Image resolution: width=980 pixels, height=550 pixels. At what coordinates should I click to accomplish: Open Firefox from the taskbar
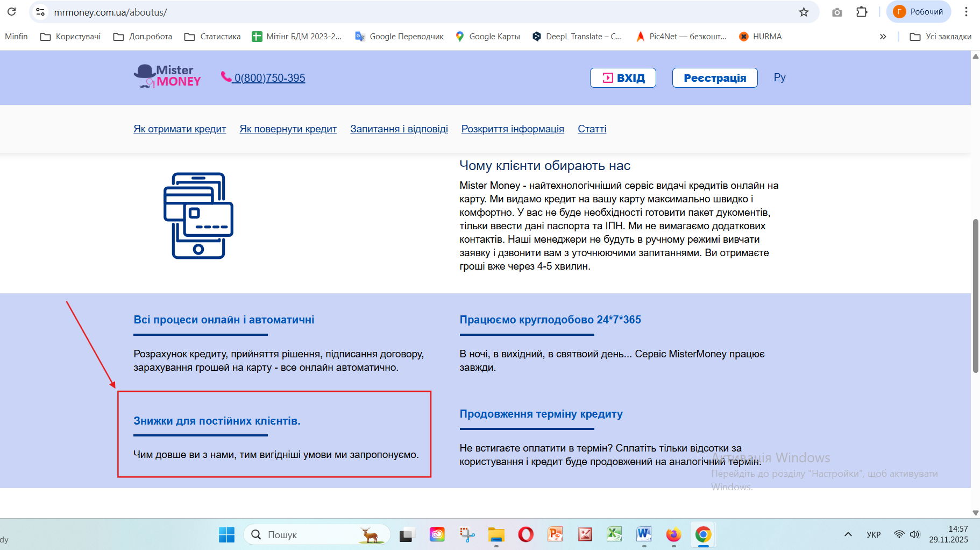(673, 534)
